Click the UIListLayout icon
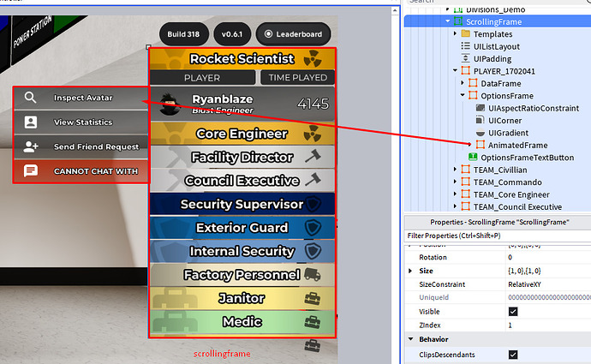This screenshot has height=364, width=591. 465,46
